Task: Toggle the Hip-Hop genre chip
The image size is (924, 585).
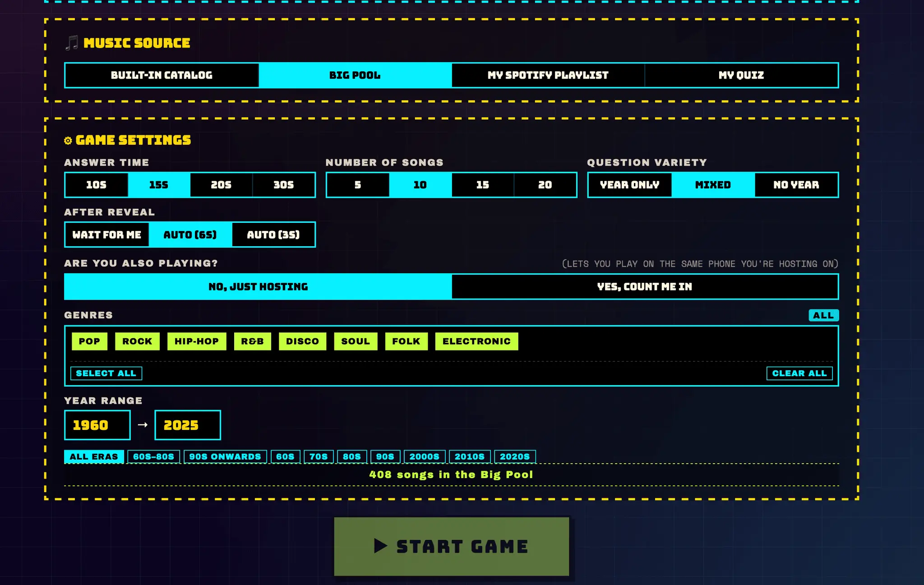Action: point(197,341)
